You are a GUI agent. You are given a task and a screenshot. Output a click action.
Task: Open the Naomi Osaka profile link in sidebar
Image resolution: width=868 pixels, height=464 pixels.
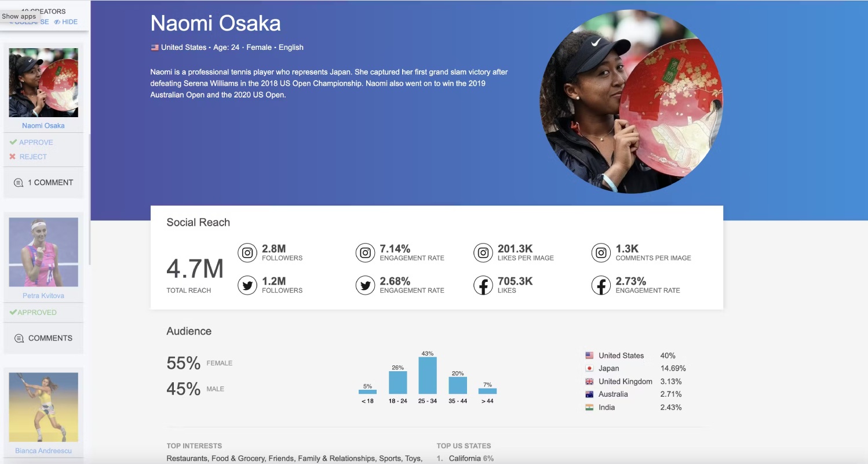[43, 125]
